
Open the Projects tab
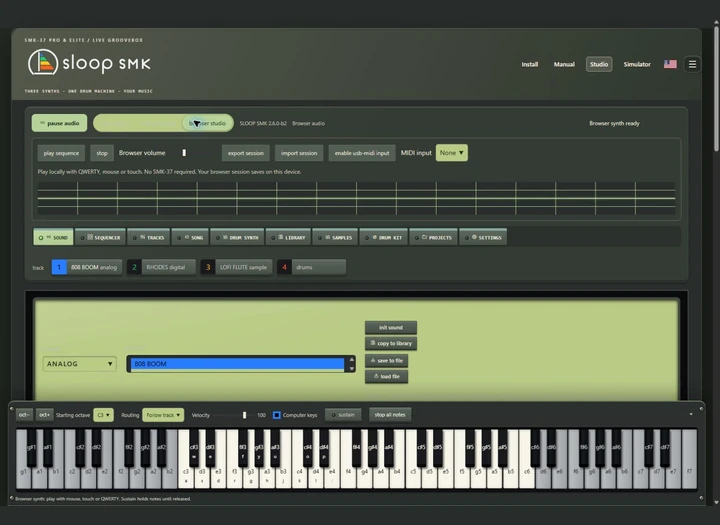[433, 237]
